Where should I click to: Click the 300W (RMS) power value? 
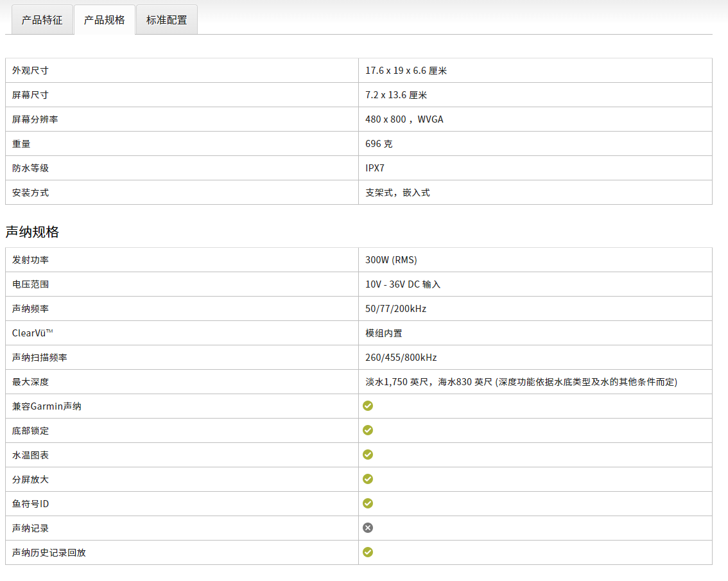pos(391,260)
